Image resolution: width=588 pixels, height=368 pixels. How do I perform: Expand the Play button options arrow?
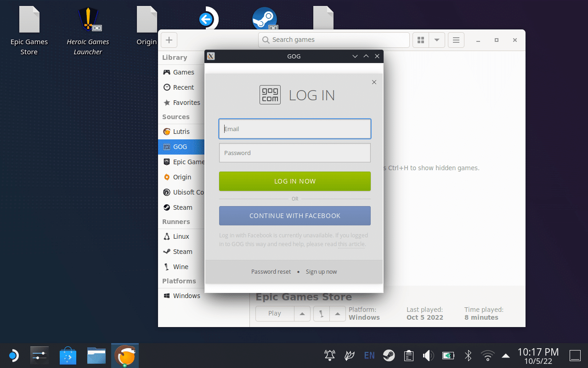coord(302,314)
